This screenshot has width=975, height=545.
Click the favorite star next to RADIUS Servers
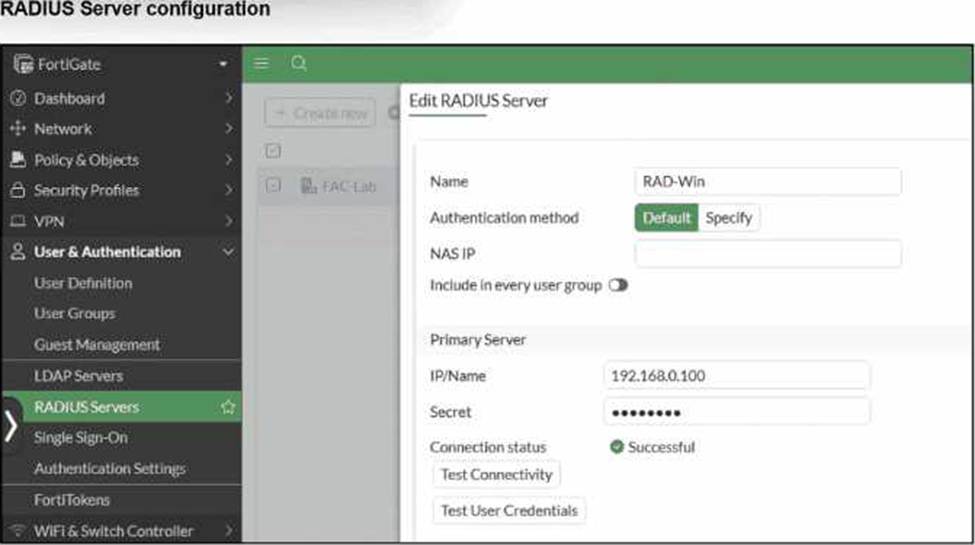pos(228,407)
